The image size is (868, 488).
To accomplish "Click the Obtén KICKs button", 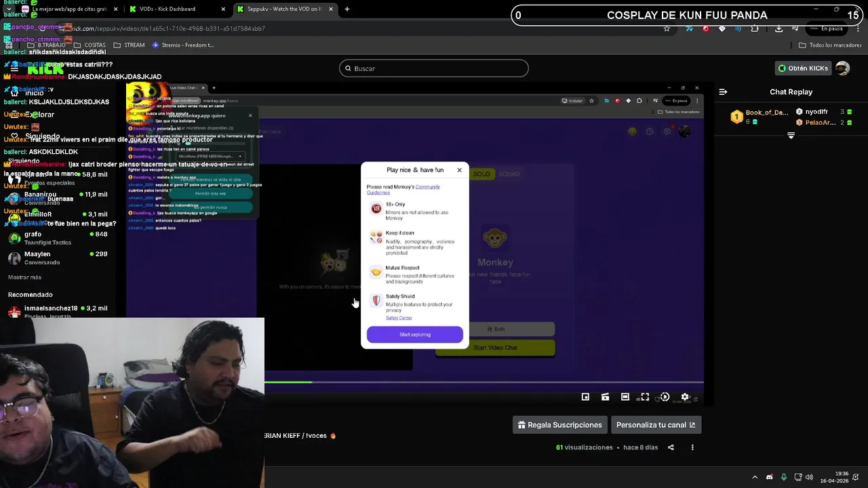I will point(803,68).
